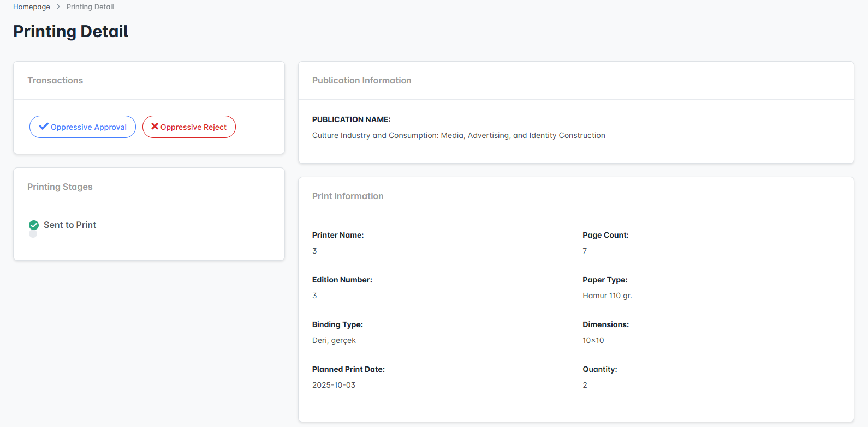Click the checkmark icon in Oppressive Approval
Viewport: 868px width, 427px height.
point(44,127)
